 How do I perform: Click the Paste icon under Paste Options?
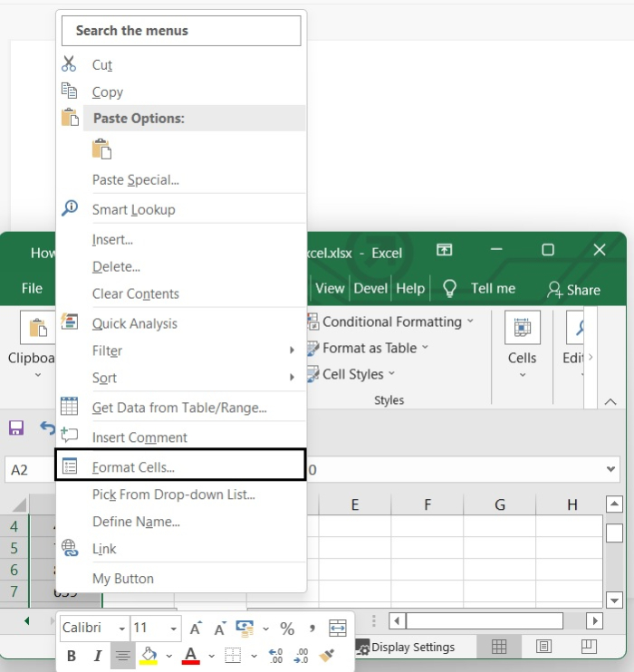coord(101,149)
